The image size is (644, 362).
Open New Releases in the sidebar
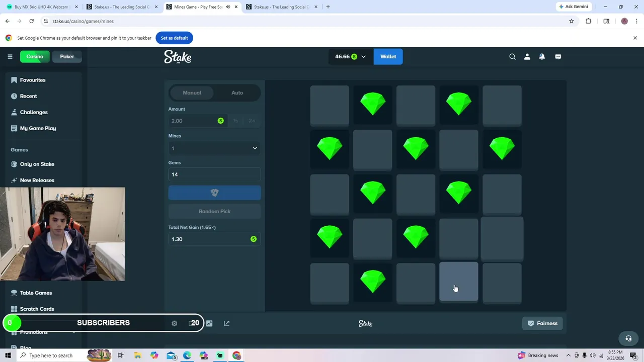(x=37, y=180)
